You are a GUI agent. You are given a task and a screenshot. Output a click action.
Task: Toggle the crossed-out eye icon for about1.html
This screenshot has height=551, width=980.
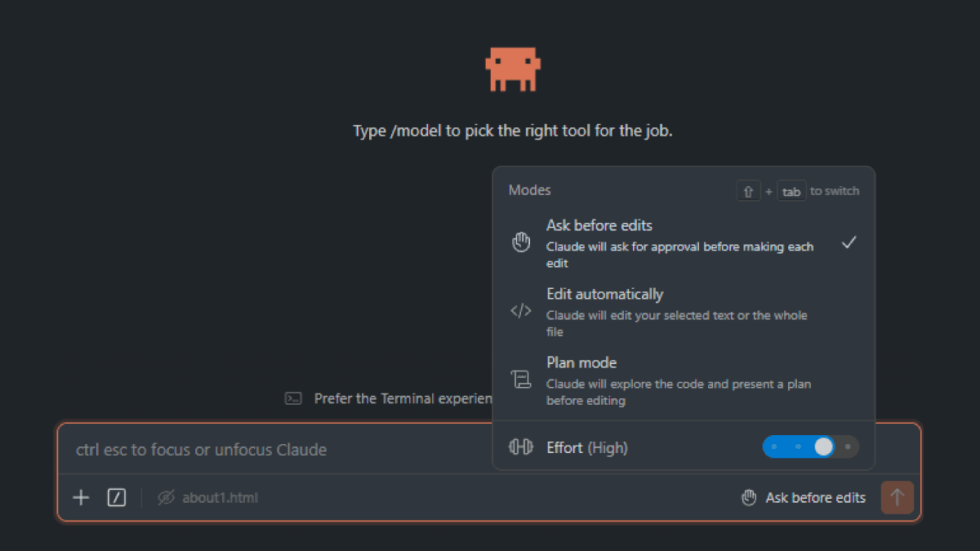(167, 497)
